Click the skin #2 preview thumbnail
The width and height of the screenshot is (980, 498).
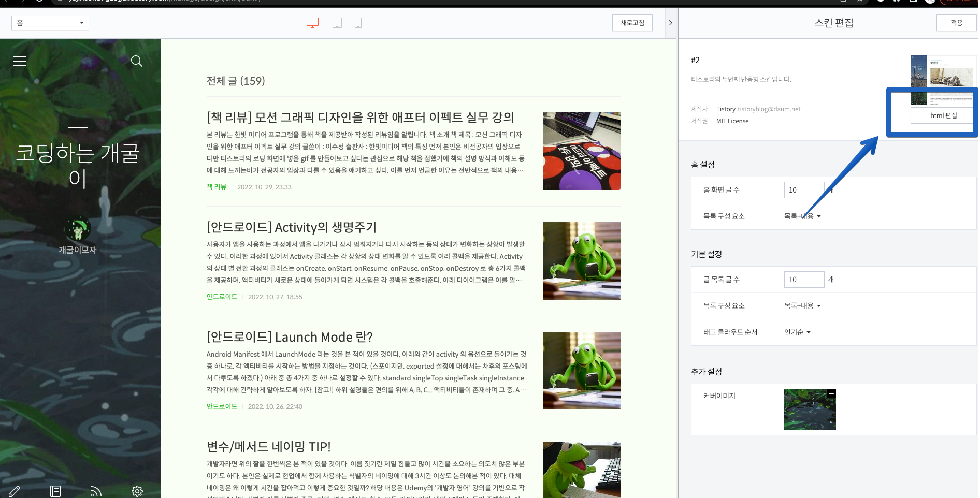point(943,80)
